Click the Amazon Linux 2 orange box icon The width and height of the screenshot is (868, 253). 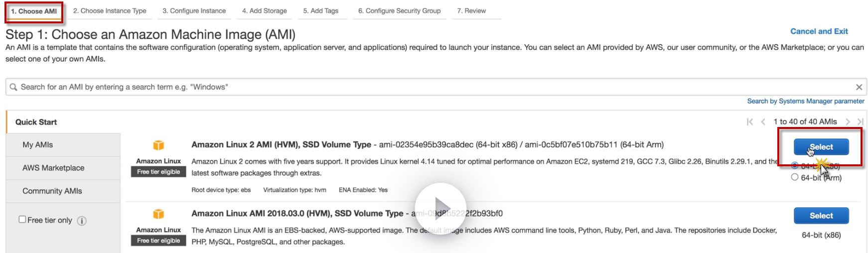coord(158,145)
